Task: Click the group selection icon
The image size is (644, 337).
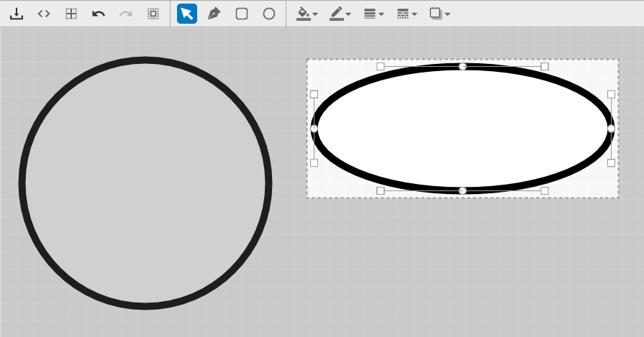Action: pyautogui.click(x=153, y=14)
